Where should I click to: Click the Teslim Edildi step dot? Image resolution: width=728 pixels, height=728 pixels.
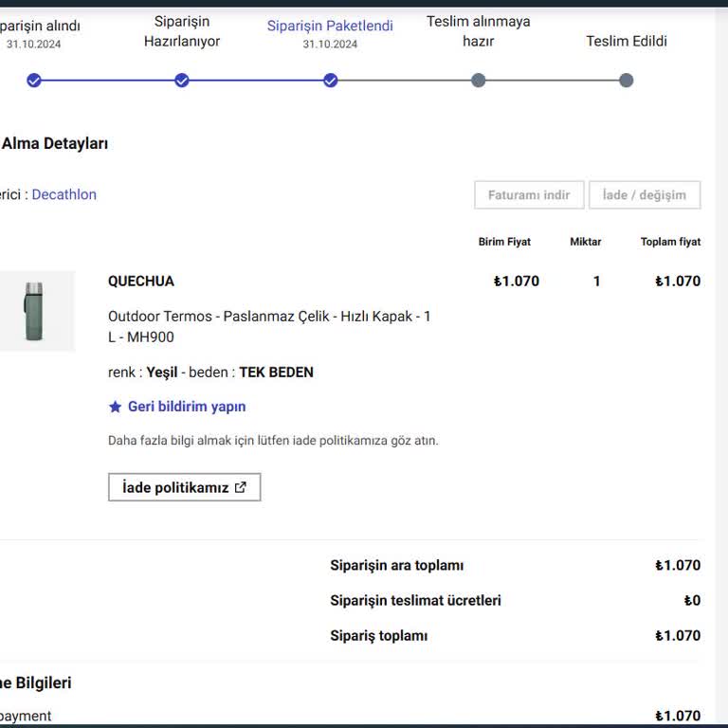[627, 81]
